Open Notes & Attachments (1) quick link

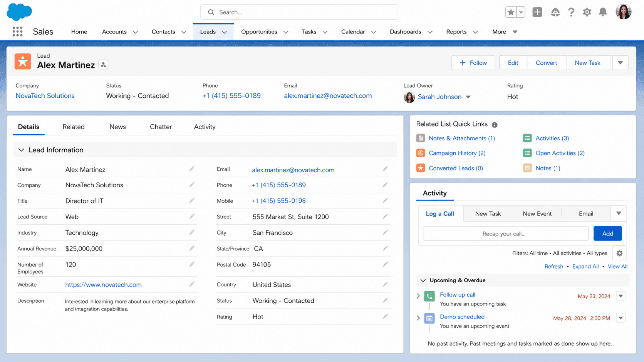(x=462, y=138)
